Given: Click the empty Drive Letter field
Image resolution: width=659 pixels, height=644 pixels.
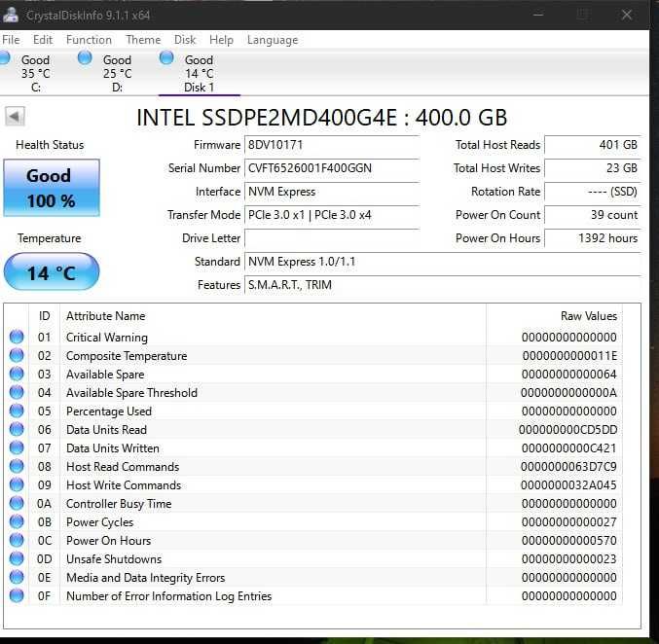Looking at the screenshot, I should (x=332, y=238).
